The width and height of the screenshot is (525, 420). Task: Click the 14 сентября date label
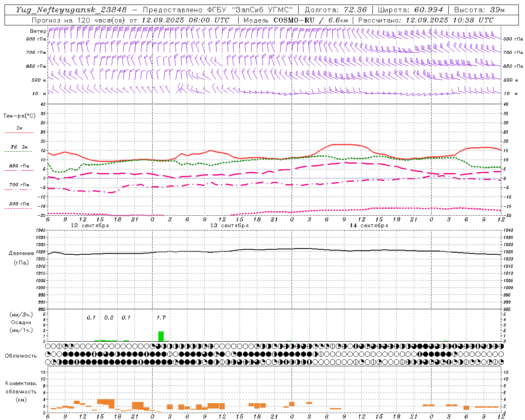[x=369, y=226]
